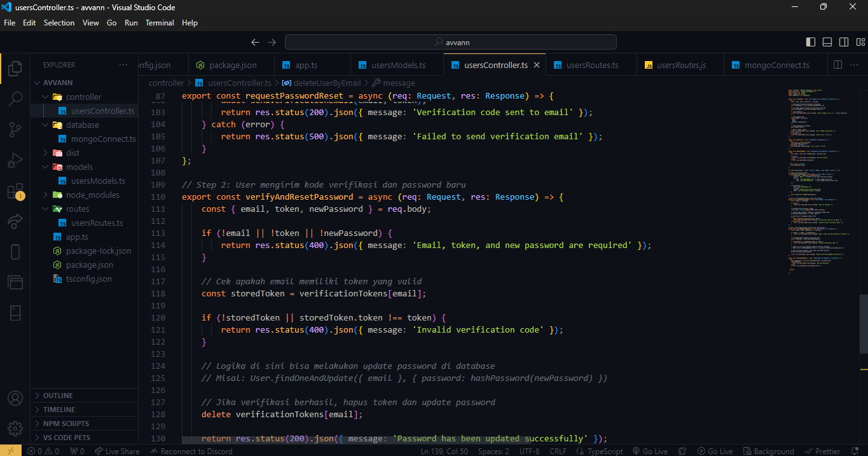
Task: Toggle the primary side bar layout button
Action: point(811,42)
